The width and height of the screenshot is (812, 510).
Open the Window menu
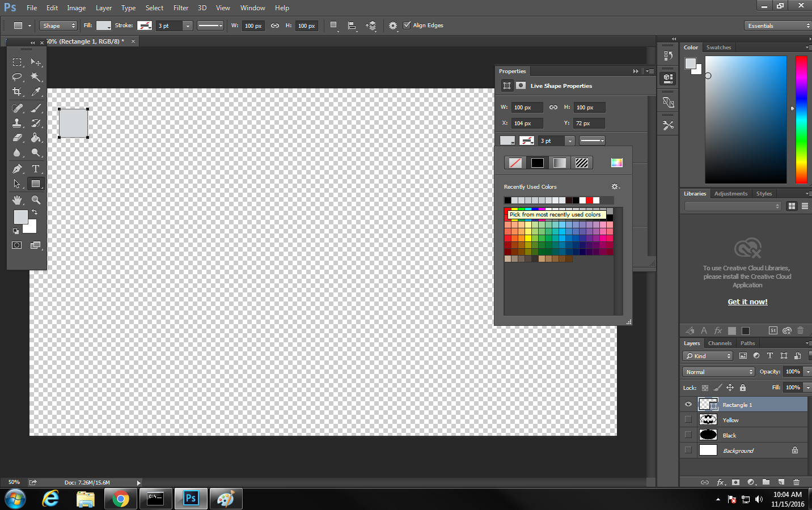click(x=252, y=8)
